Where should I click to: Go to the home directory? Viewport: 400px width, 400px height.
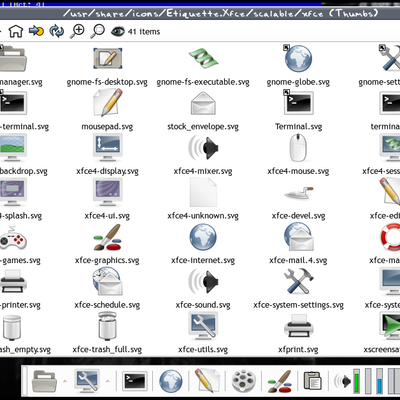tap(16, 31)
